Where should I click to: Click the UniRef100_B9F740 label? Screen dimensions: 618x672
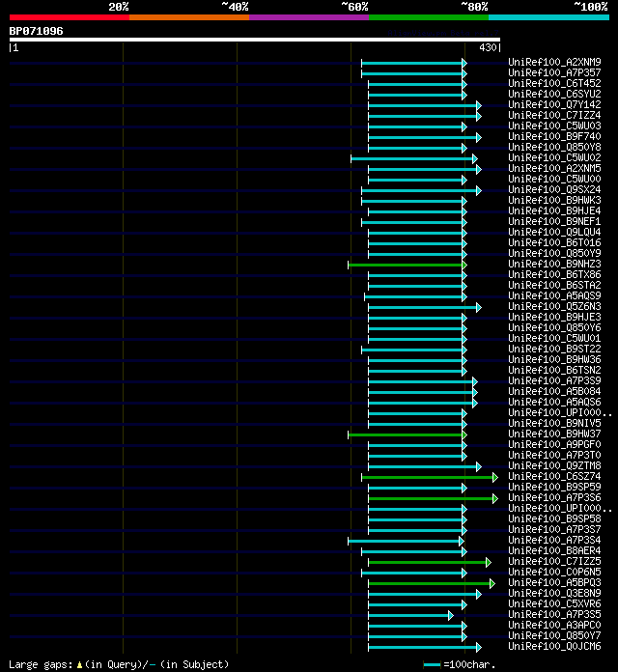click(x=554, y=137)
